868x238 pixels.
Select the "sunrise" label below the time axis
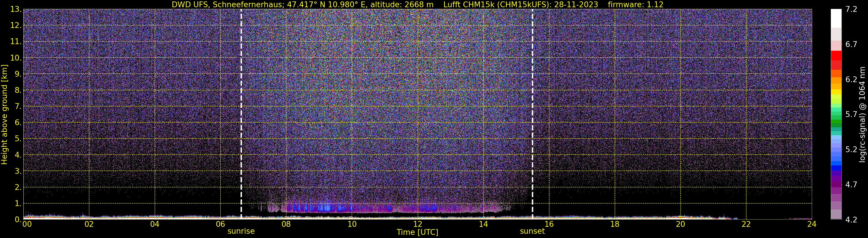pos(241,231)
